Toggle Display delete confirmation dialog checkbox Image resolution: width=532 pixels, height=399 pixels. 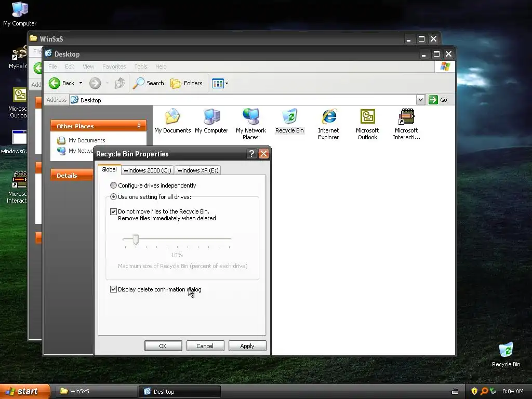[x=113, y=289]
